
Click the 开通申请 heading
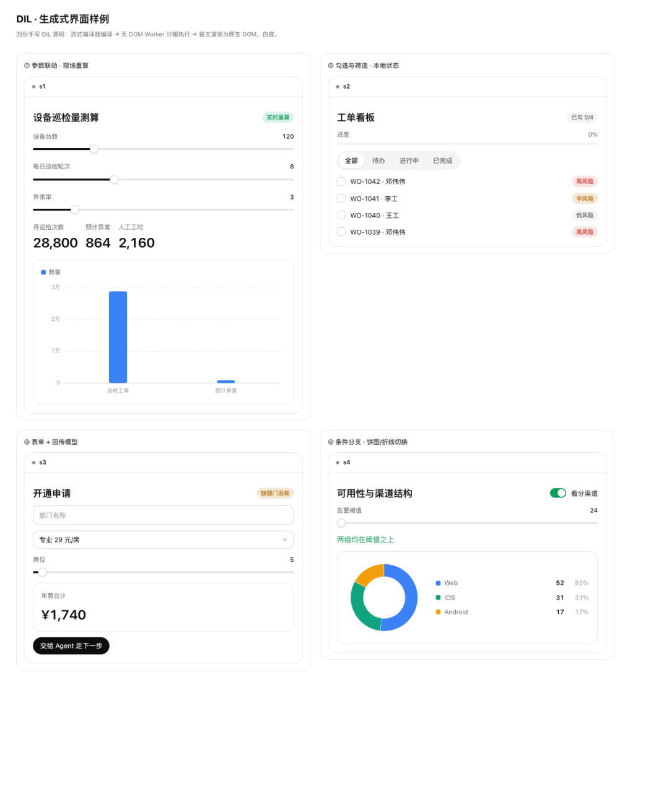click(52, 494)
